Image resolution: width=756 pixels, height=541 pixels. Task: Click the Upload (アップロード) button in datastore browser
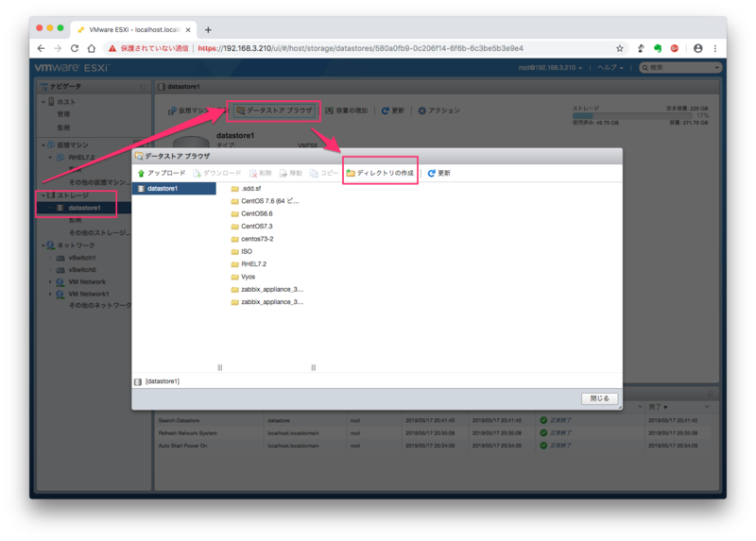tap(162, 173)
